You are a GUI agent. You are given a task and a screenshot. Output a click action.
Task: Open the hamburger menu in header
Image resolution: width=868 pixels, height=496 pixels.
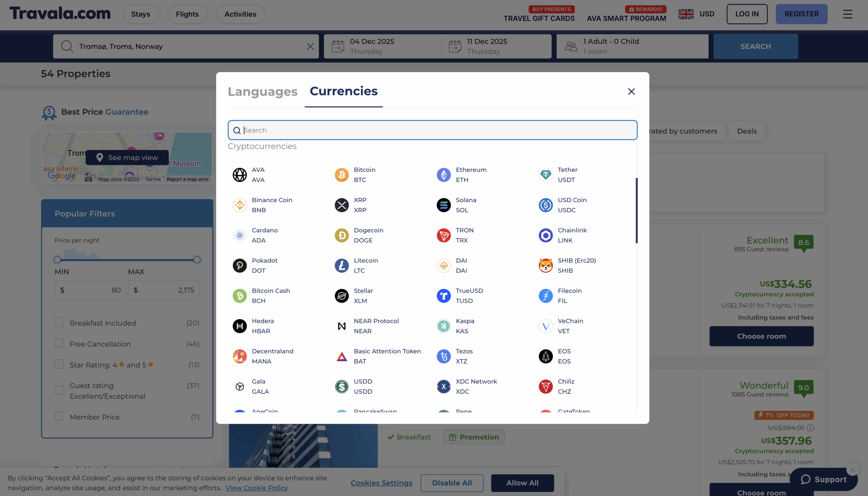(x=847, y=14)
